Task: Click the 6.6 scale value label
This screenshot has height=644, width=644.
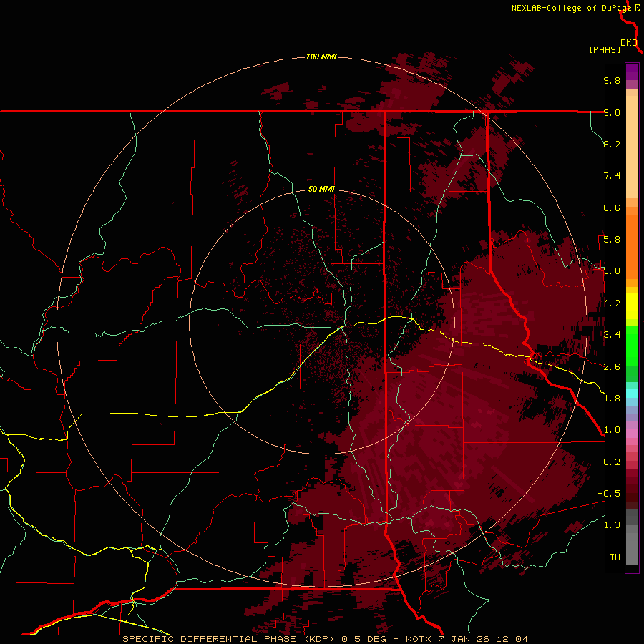Action: 612,208
